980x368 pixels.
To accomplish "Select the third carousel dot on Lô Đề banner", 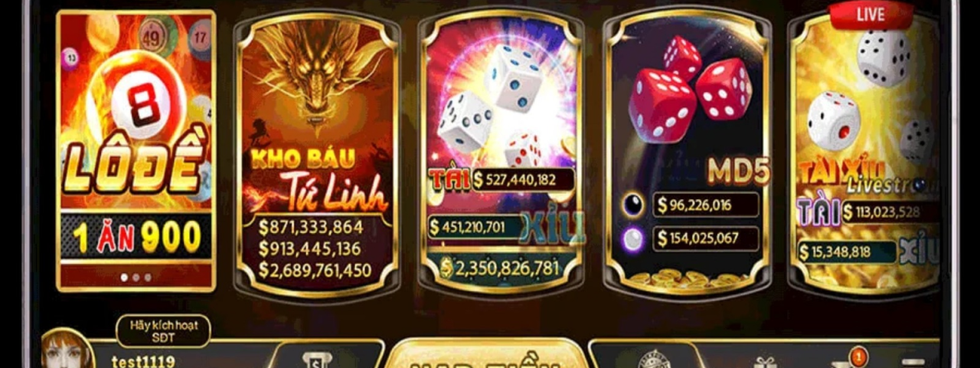I will [x=148, y=278].
